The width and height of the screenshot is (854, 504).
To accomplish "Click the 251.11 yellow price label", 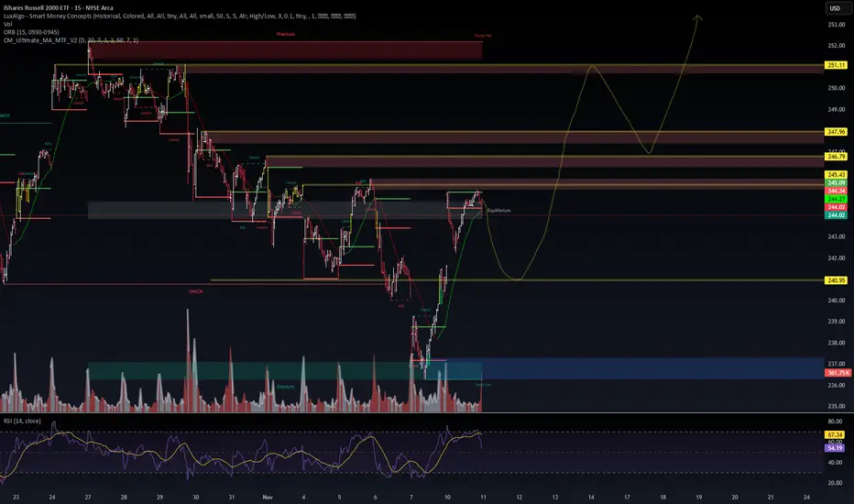I will 836,65.
